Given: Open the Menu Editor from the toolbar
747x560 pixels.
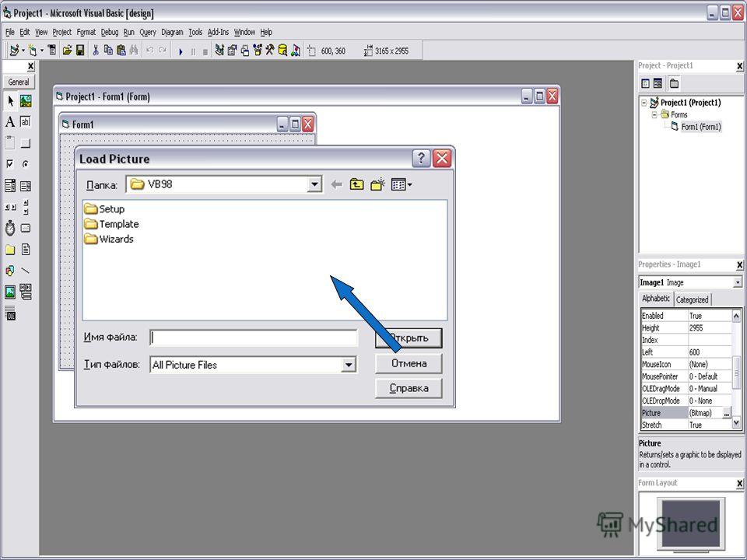Looking at the screenshot, I should [52, 50].
